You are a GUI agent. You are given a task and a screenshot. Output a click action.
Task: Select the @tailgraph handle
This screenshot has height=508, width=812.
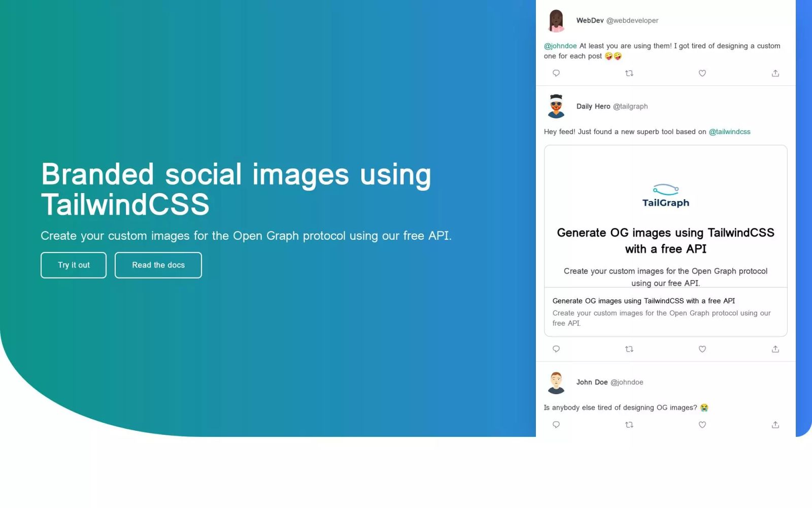630,106
